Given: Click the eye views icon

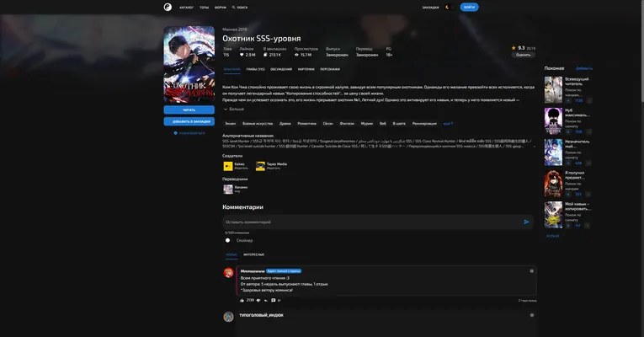Looking at the screenshot, I should click(x=296, y=55).
